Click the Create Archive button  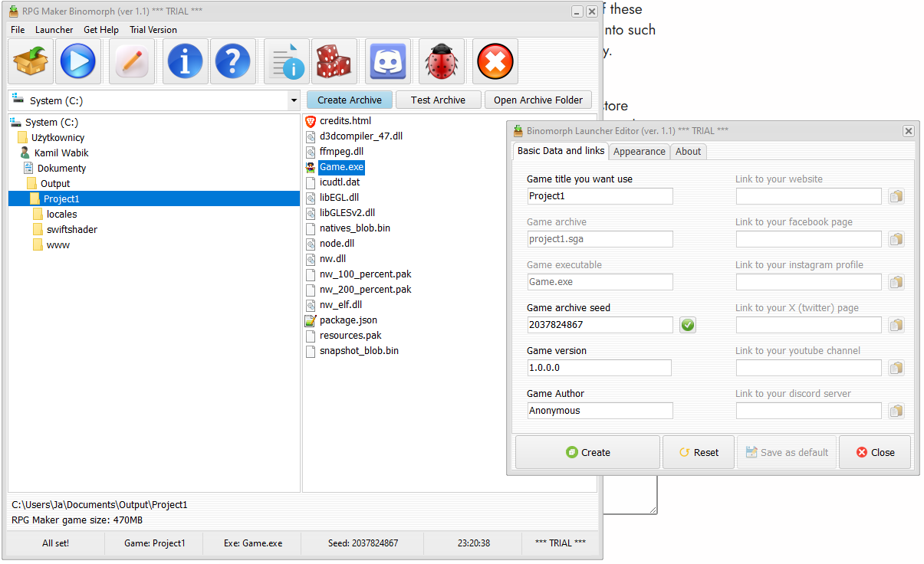[x=350, y=100]
